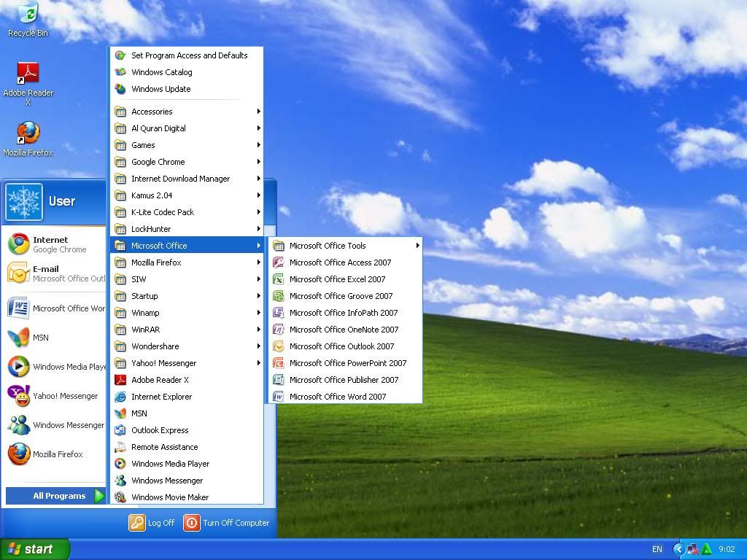The image size is (747, 560).
Task: Click the Excel 2007 icon in the Office submenu
Action: [x=278, y=279]
